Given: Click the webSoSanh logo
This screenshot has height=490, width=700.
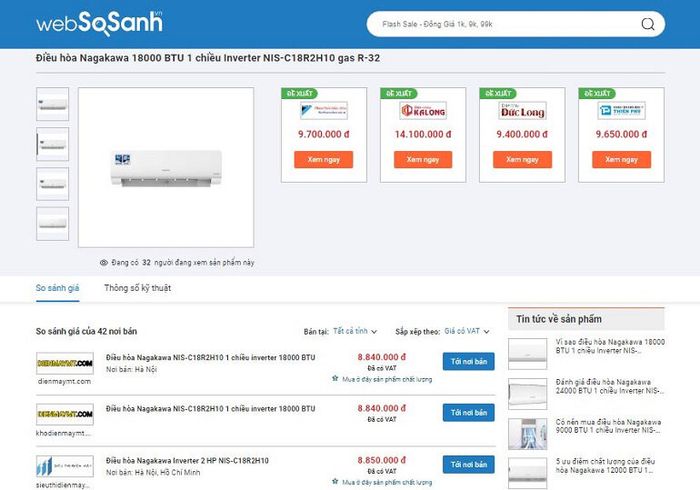Looking at the screenshot, I should tap(99, 23).
